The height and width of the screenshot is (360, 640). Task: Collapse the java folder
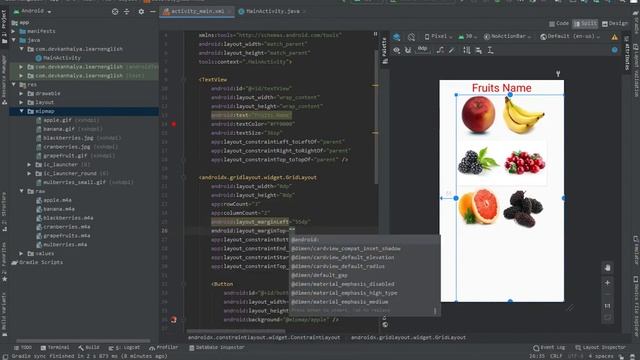[13, 40]
